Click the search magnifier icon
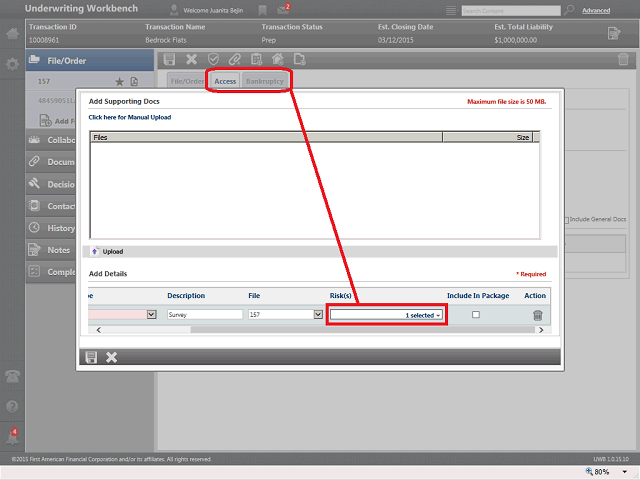Screen dimensions: 640x480 point(569,10)
